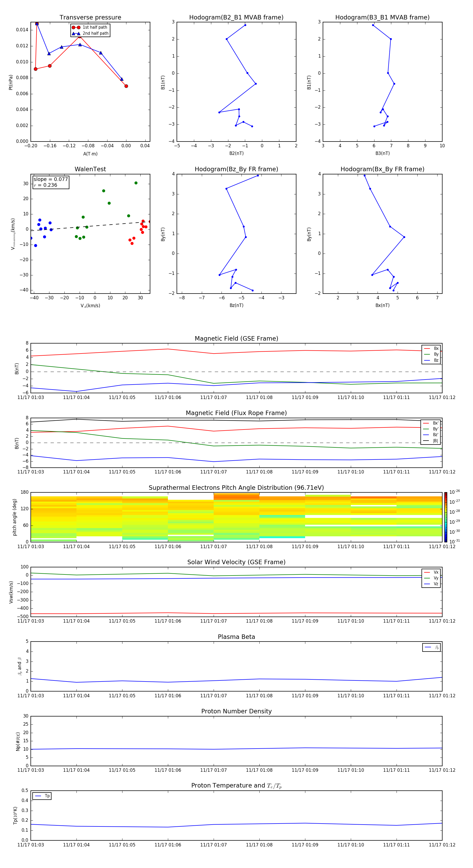The height and width of the screenshot is (868, 473).
Task: Select 'By' in the GSE magnetic field legend
Action: (431, 354)
